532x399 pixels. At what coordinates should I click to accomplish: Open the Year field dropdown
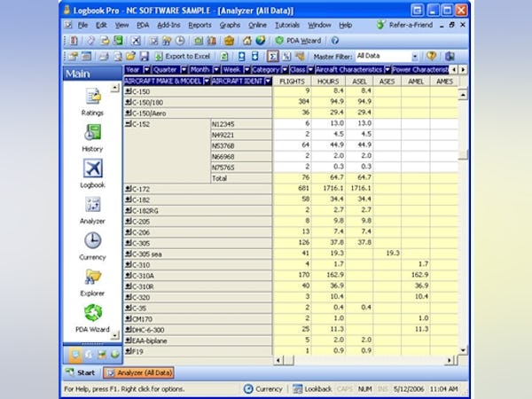(146, 70)
